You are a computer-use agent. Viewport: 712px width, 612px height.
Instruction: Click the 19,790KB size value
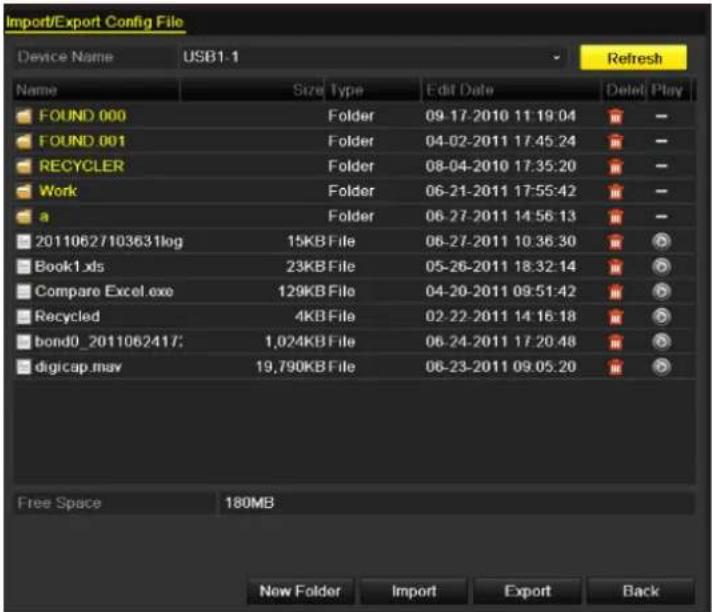tap(291, 366)
